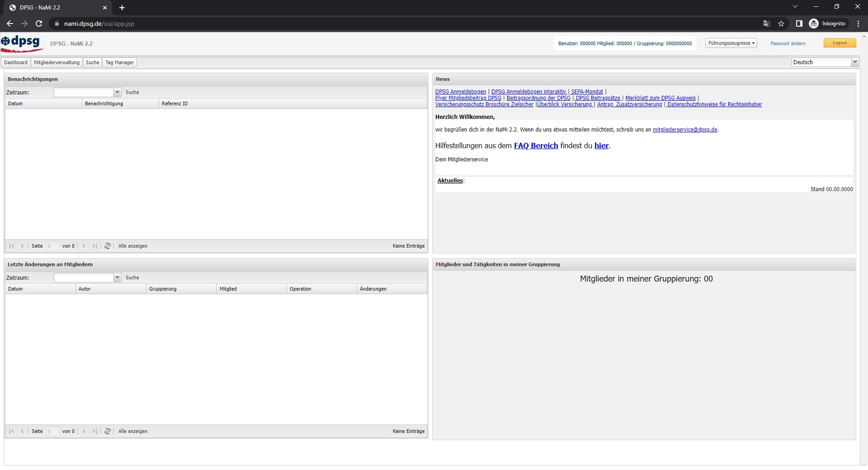The height and width of the screenshot is (470, 868).
Task: Click the Passwort ändern link
Action: tap(788, 43)
